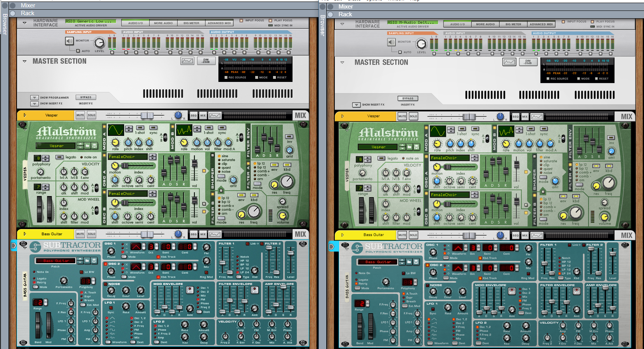This screenshot has width=644, height=349.
Task: Toggle the monitor speaker icon in right rack
Action: point(391,42)
